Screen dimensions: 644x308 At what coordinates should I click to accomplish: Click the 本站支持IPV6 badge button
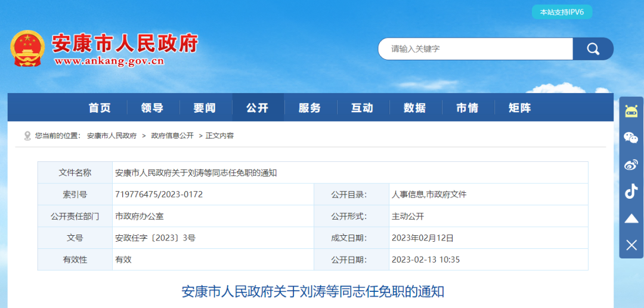[562, 12]
